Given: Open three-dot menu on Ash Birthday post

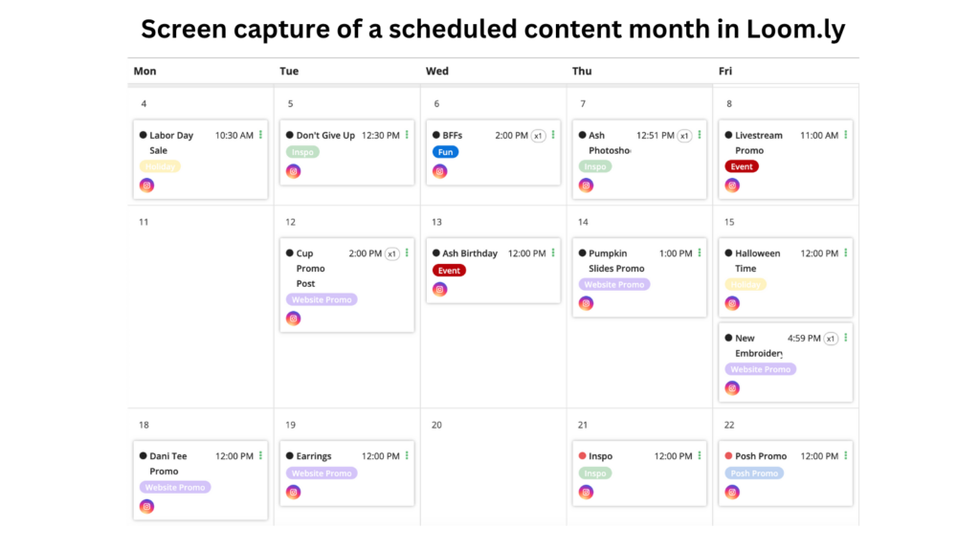Looking at the screenshot, I should (553, 253).
